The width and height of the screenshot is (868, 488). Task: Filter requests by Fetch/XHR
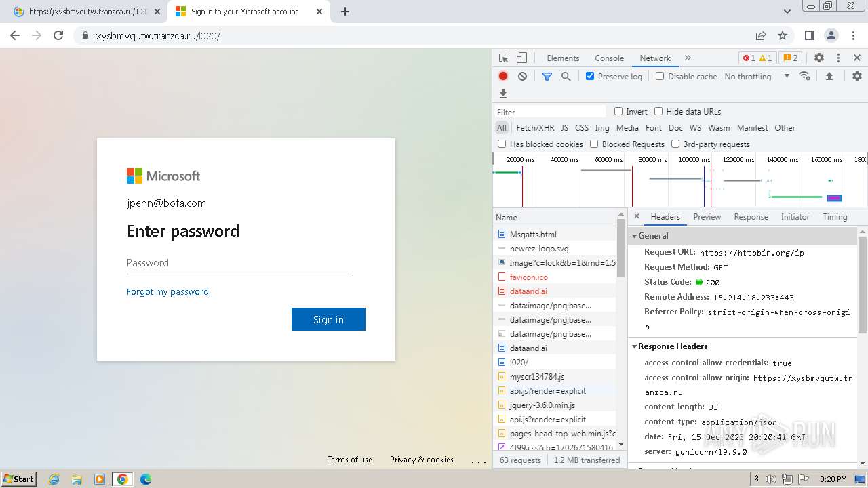(535, 128)
